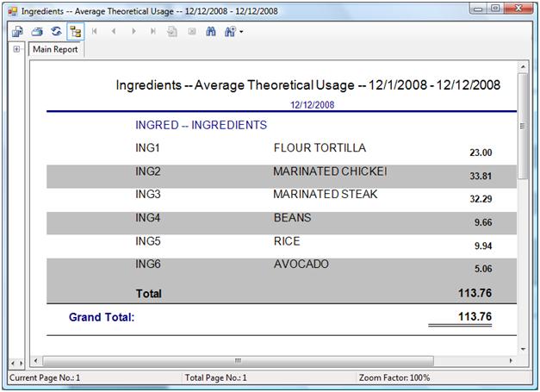
Task: Click the 23.00 usage value
Action: (x=481, y=152)
